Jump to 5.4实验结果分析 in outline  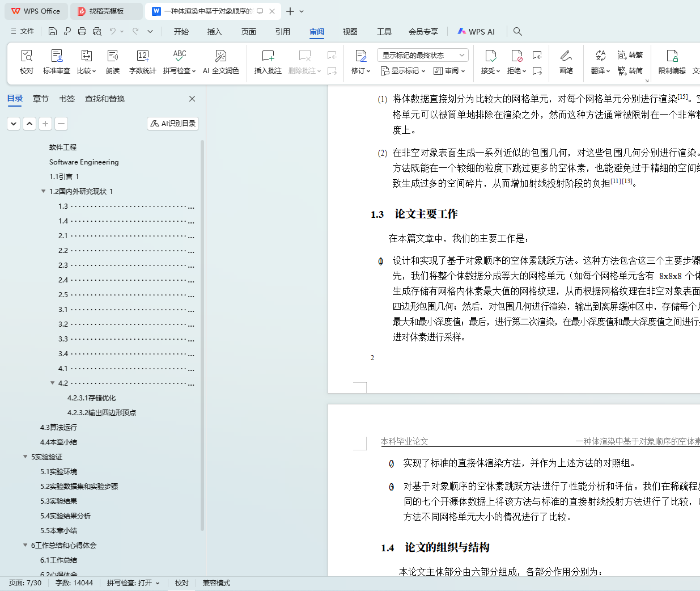tap(65, 516)
